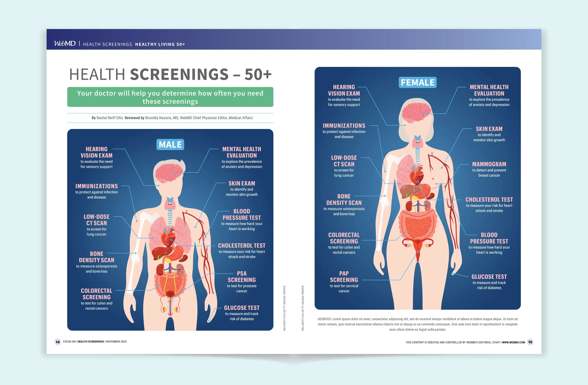Viewport: 588px width, 385px height.
Task: Click the female figure's intestines illustration
Action: [418, 225]
